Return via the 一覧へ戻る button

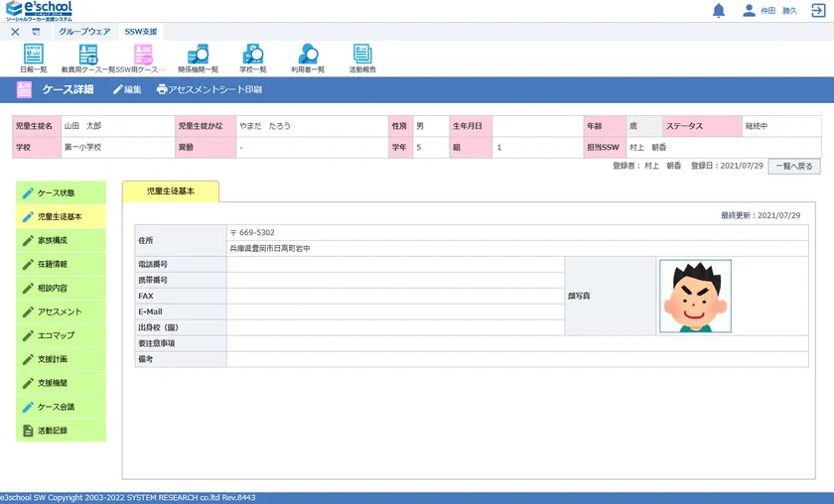tap(793, 167)
